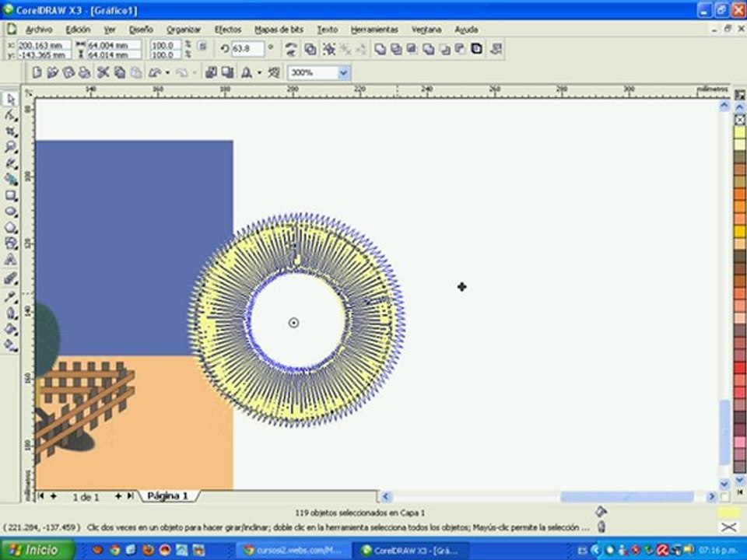The image size is (747, 560).
Task: Click the Undo arrow icon
Action: point(155,72)
